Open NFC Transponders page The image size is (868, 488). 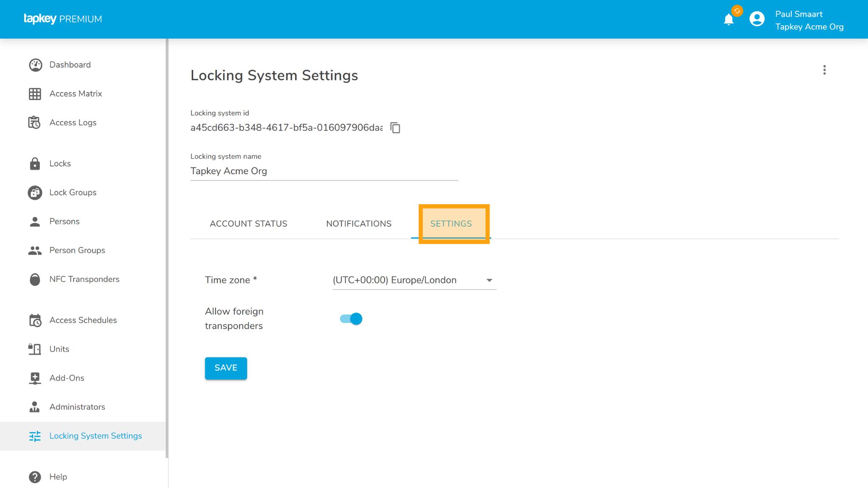(83, 279)
